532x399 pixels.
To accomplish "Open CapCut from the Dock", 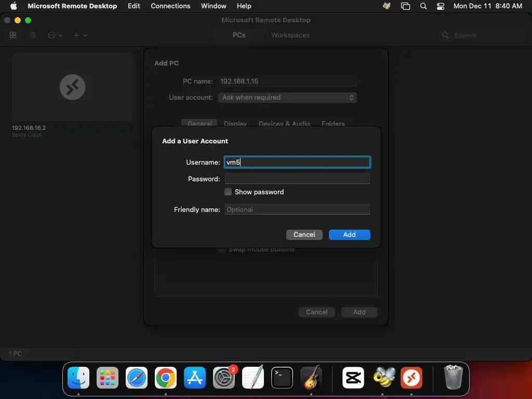I will pyautogui.click(x=353, y=378).
